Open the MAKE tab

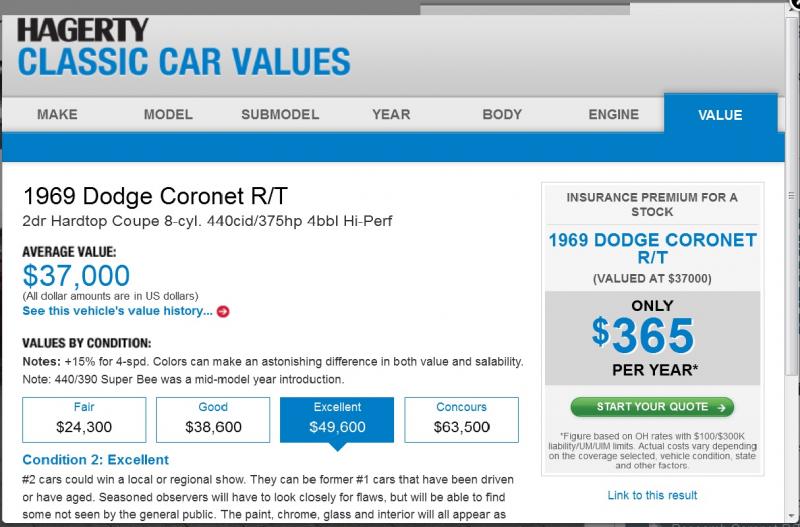click(x=57, y=115)
